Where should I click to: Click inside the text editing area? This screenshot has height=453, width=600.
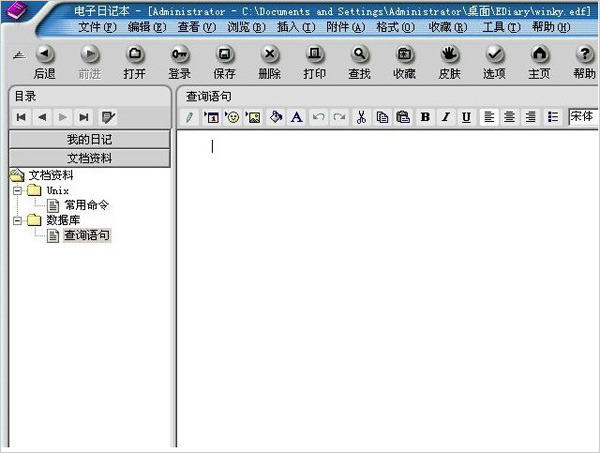tap(388, 288)
